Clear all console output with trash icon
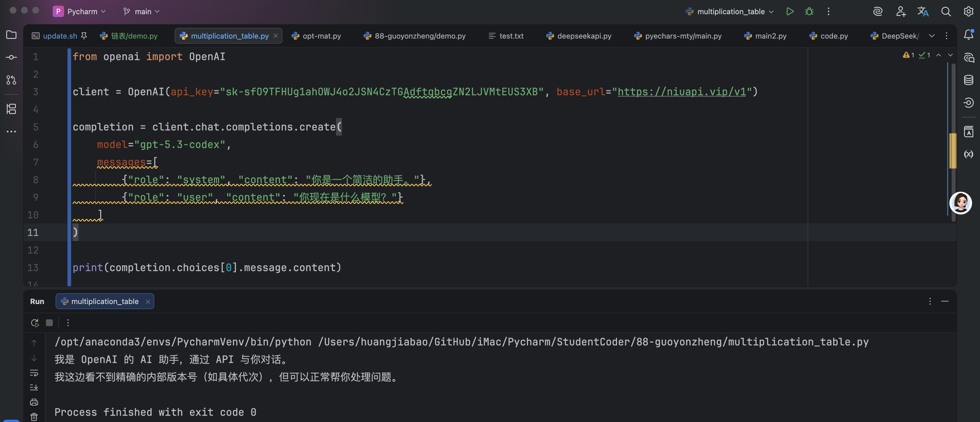 [x=34, y=417]
